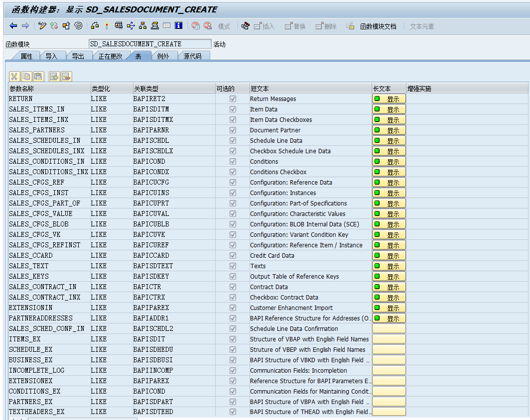Paste parameters with the clipboard icon
Screen dimensions: 530x420
(x=38, y=76)
